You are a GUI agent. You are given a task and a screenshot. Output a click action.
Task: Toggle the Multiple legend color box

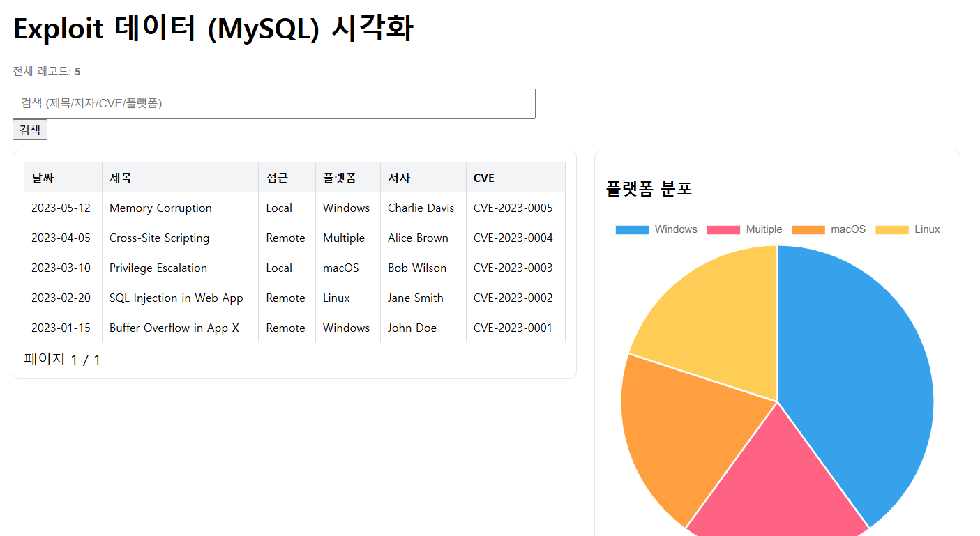pos(723,229)
